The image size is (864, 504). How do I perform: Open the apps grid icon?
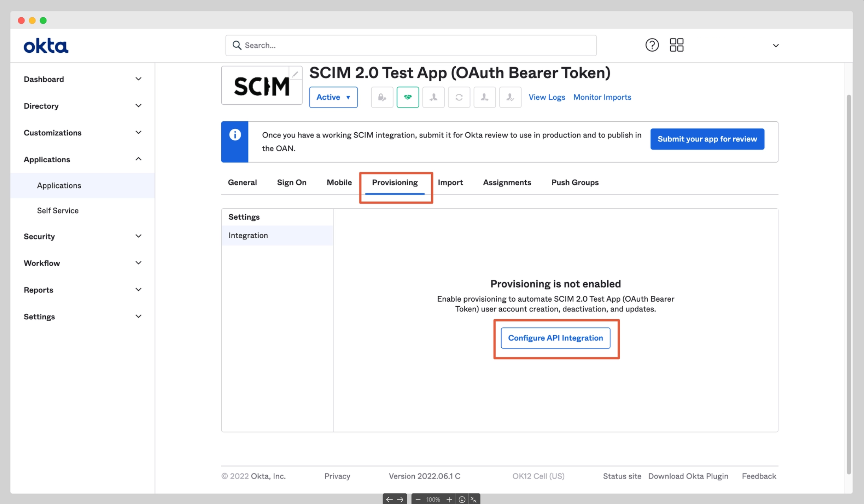coord(677,45)
